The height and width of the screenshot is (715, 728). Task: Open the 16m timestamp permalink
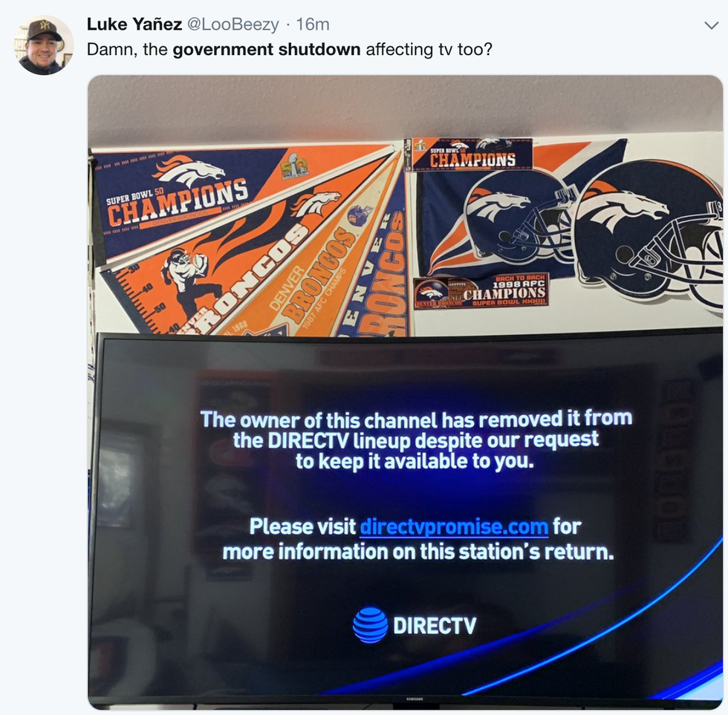click(313, 24)
